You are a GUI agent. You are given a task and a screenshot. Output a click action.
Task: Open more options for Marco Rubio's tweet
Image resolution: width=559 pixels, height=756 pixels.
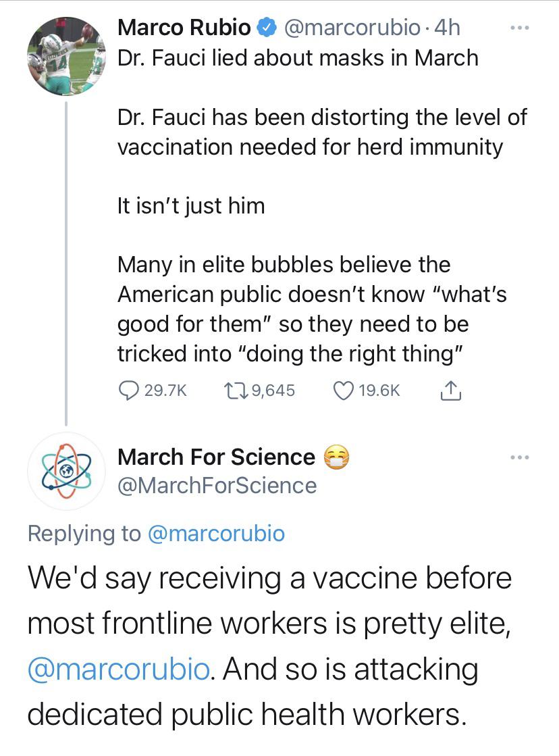tap(518, 28)
